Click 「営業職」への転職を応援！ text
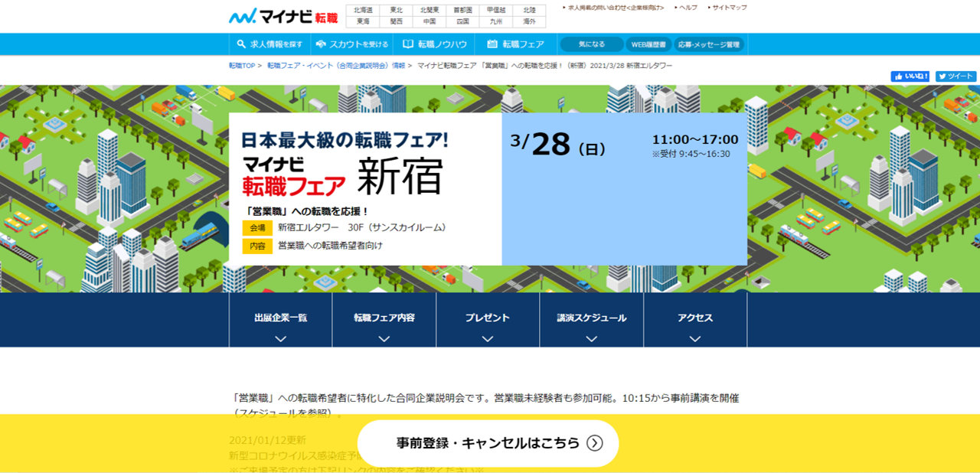This screenshot has height=473, width=980. click(306, 211)
